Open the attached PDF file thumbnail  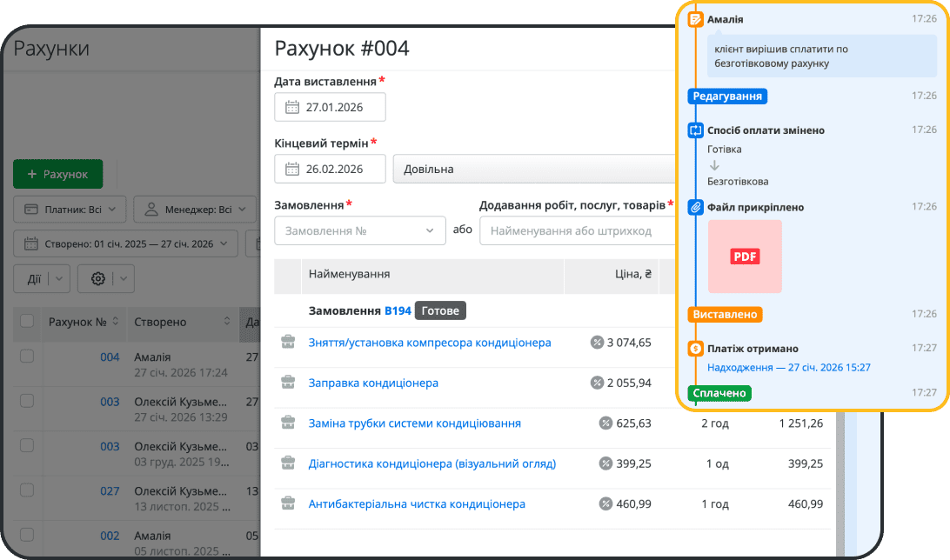[x=745, y=257]
